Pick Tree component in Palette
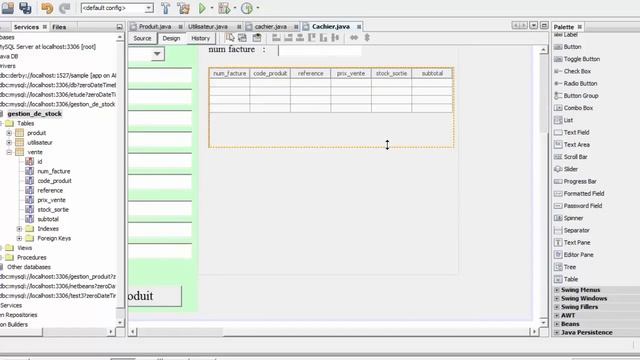 [x=565, y=267]
